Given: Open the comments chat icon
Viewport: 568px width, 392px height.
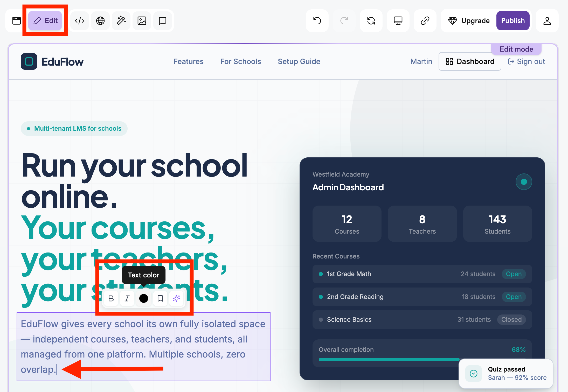Looking at the screenshot, I should pyautogui.click(x=163, y=21).
